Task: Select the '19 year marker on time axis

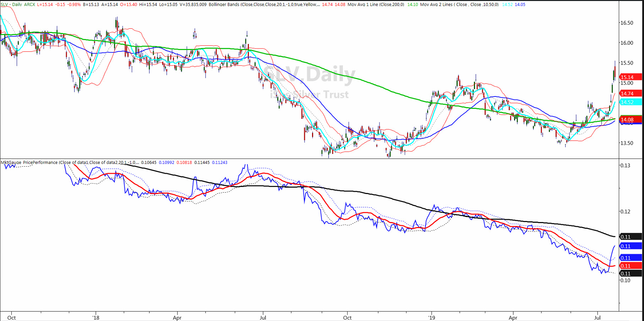Action: point(431,317)
